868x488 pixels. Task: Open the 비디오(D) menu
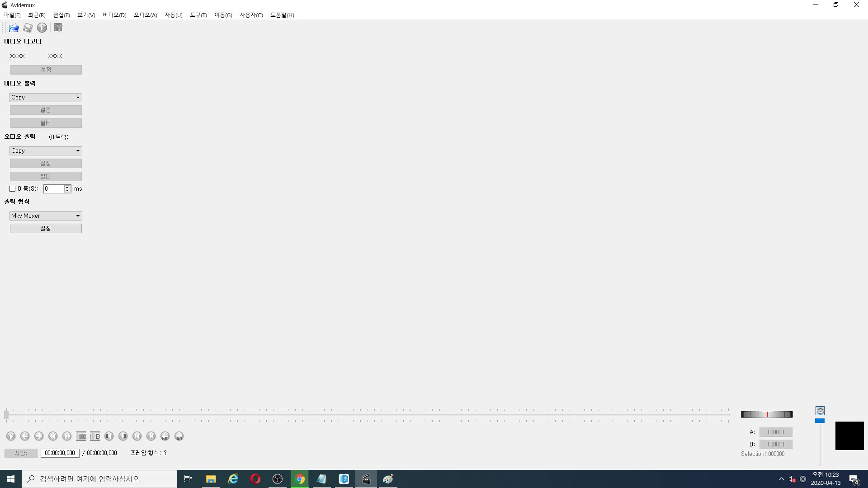click(x=114, y=15)
